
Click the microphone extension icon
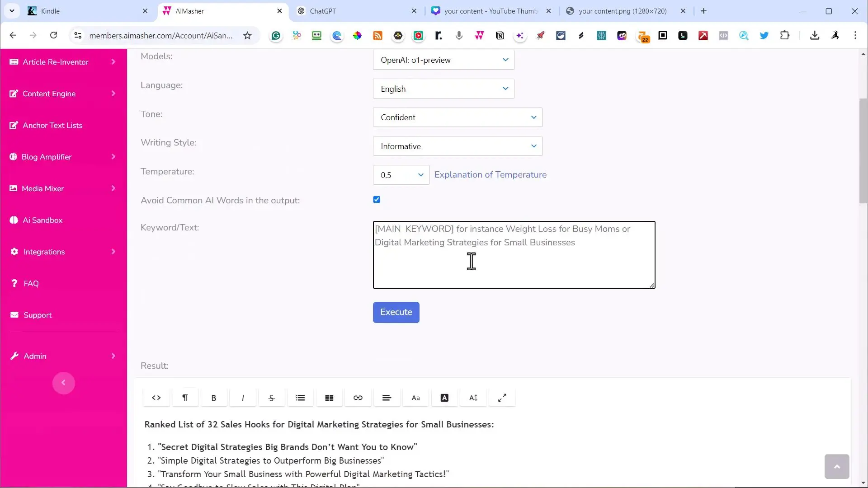pyautogui.click(x=459, y=36)
